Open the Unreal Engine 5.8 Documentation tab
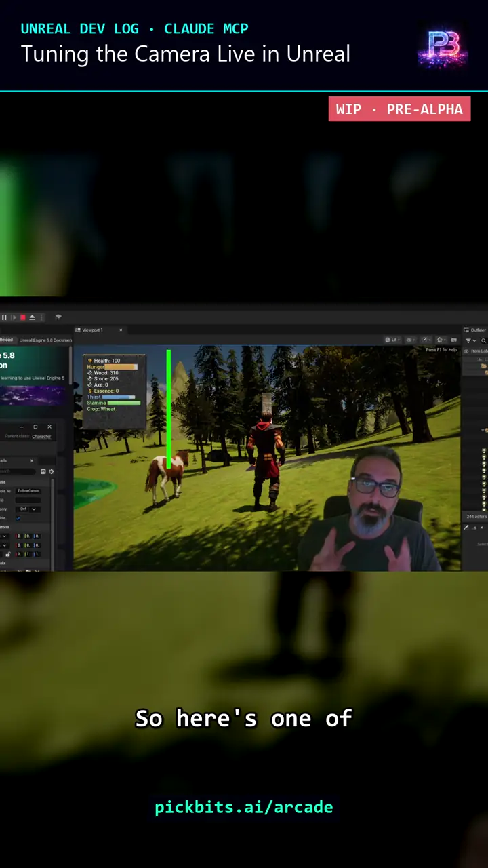The height and width of the screenshot is (868, 488). tap(45, 340)
